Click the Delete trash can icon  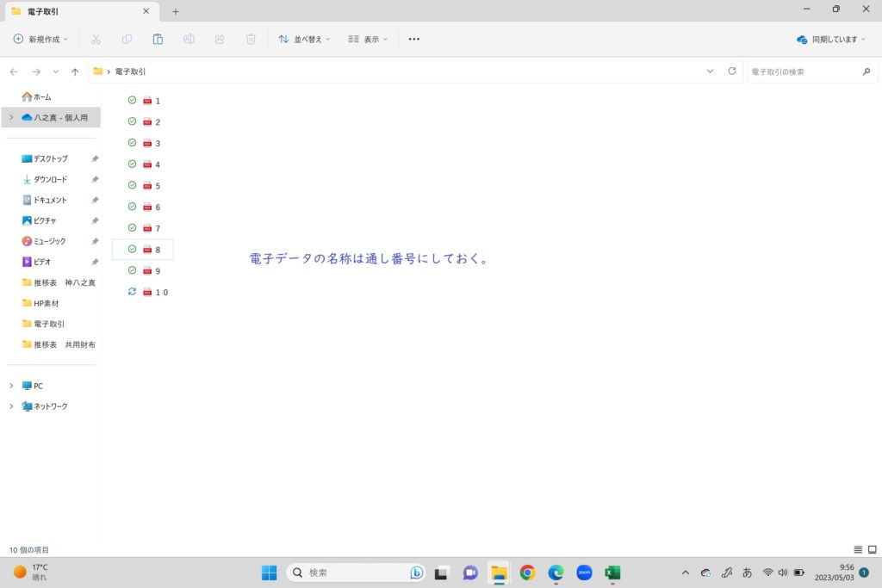pyautogui.click(x=251, y=39)
